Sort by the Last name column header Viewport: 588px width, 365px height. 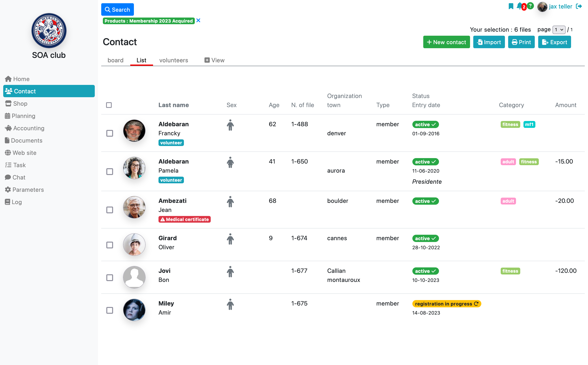pos(174,105)
